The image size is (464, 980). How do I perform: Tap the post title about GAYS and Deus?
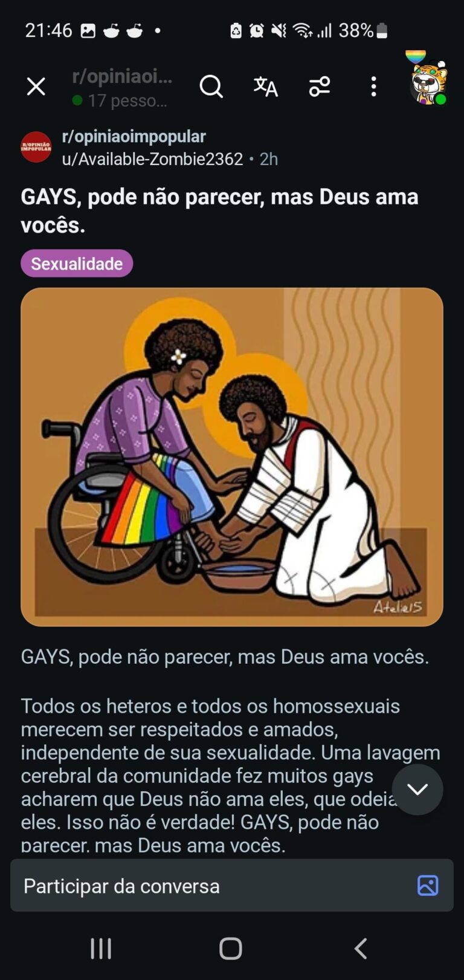pyautogui.click(x=219, y=210)
